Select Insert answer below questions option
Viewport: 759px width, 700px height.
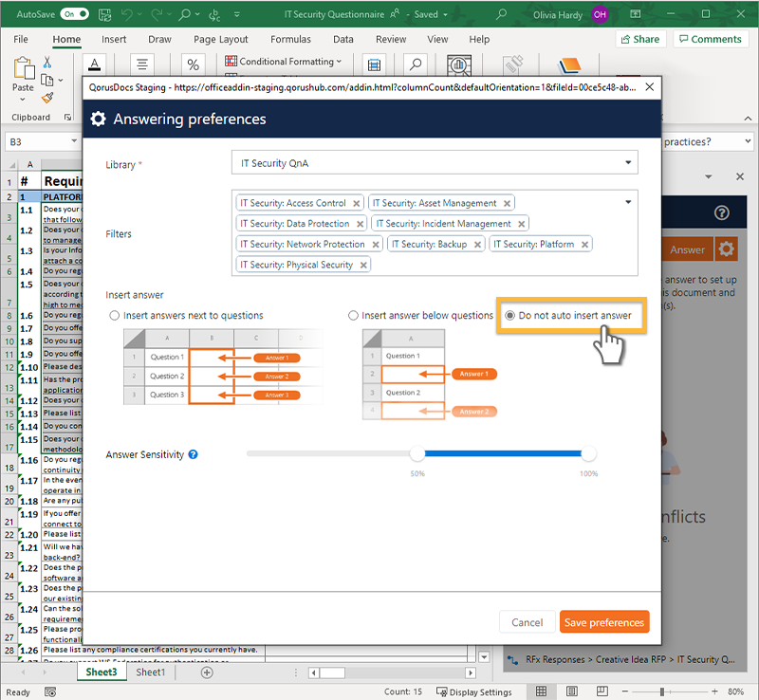pos(354,316)
